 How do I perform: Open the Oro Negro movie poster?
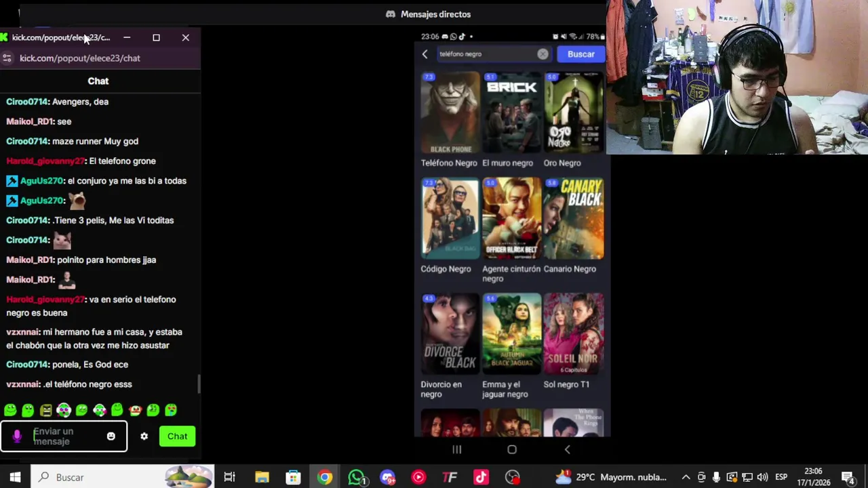coord(574,114)
